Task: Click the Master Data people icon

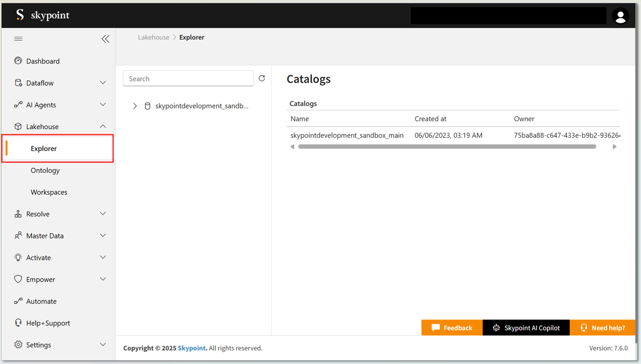Action: tap(18, 235)
